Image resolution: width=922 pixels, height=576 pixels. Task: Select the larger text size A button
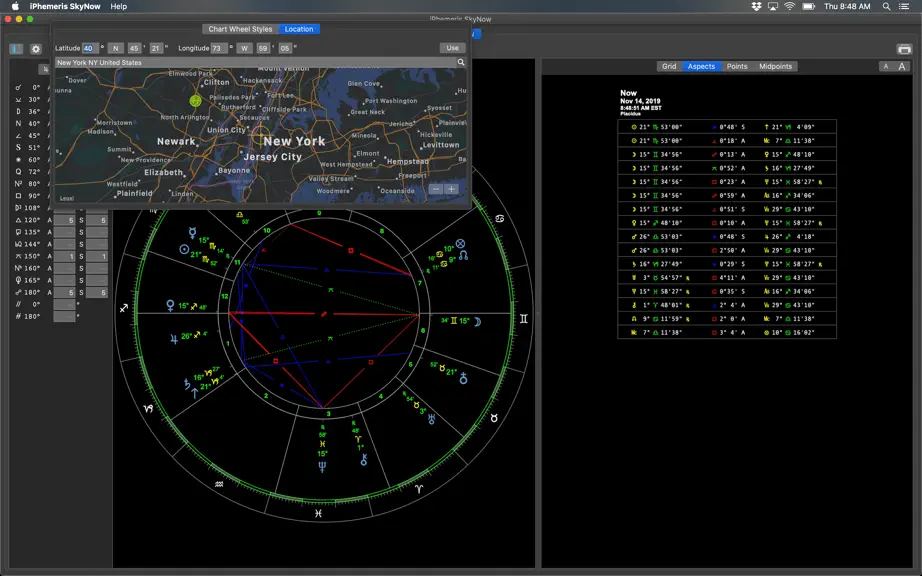(902, 66)
